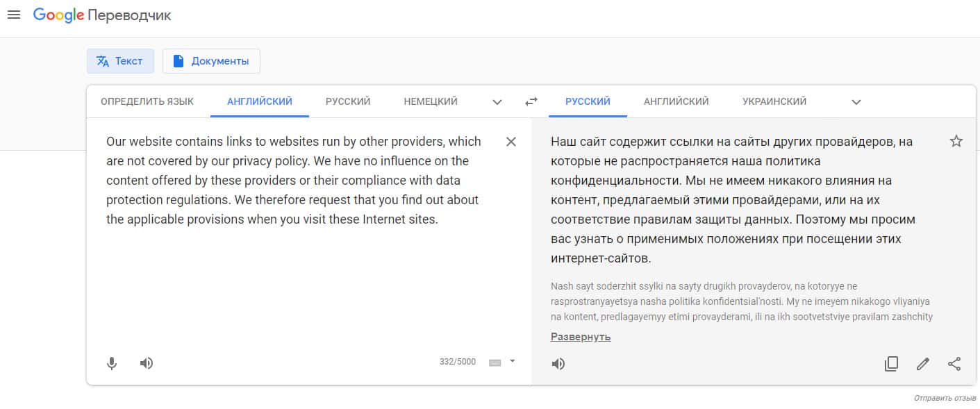Open the keyboard input tools dropdown
Screen dimensions: 980x409
point(512,361)
